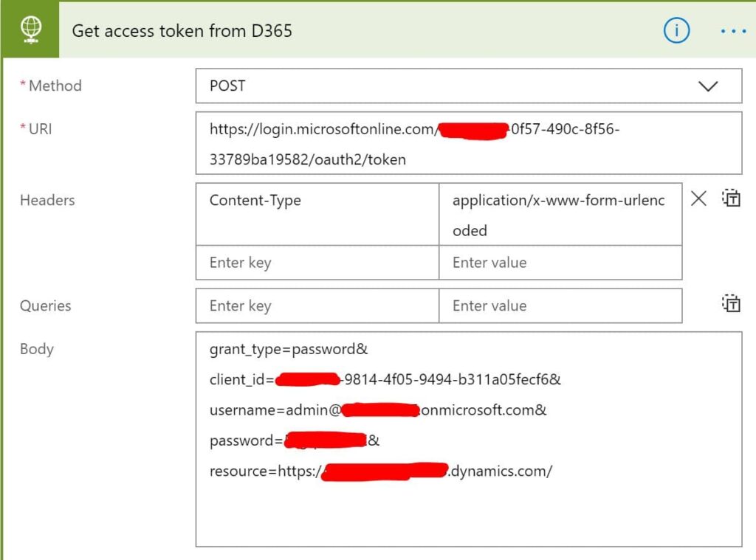Click the 'Headers' field label

[x=47, y=200]
